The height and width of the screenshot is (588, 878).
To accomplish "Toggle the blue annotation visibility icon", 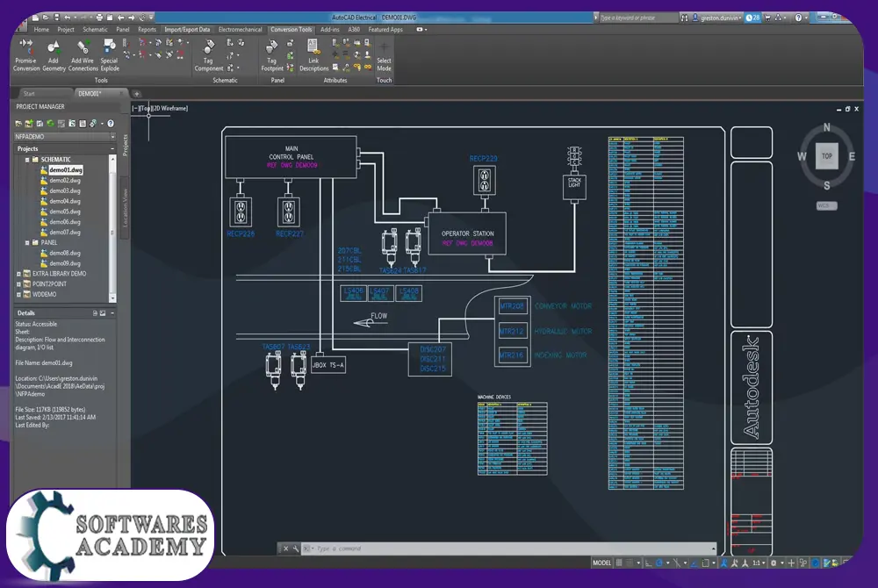I will [724, 563].
